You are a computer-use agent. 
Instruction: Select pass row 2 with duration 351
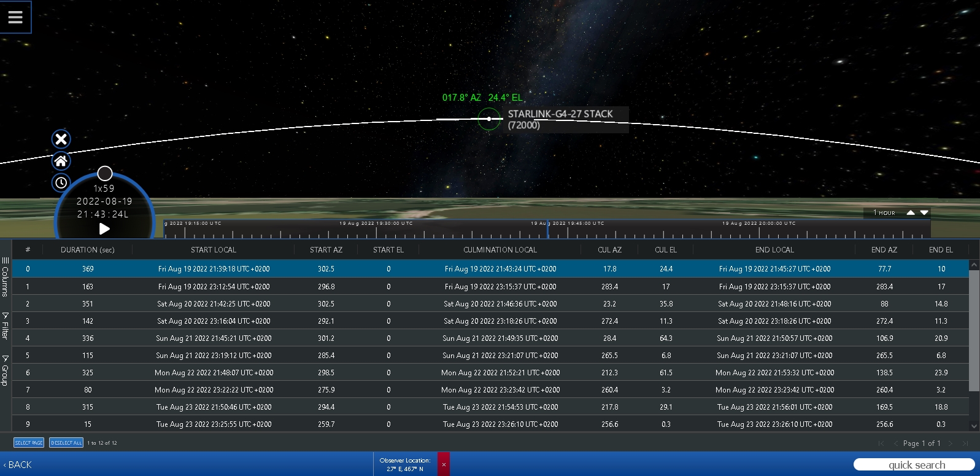pyautogui.click(x=490, y=304)
